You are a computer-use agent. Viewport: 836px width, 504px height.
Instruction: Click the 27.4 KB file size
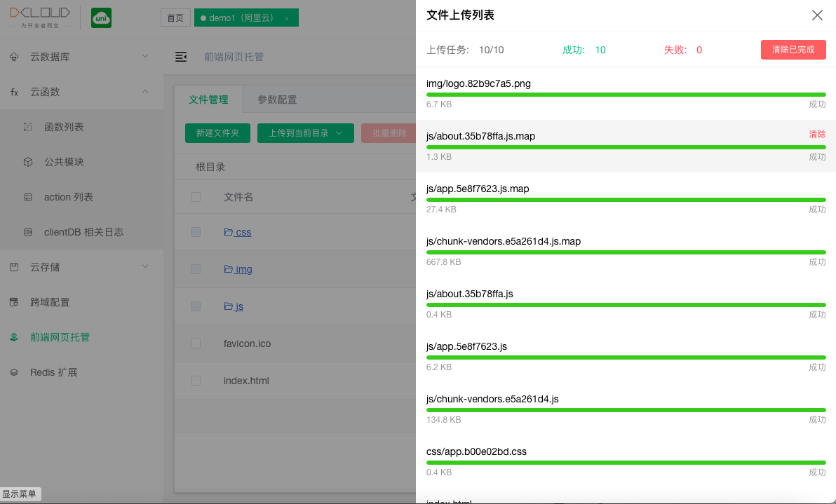tap(441, 210)
